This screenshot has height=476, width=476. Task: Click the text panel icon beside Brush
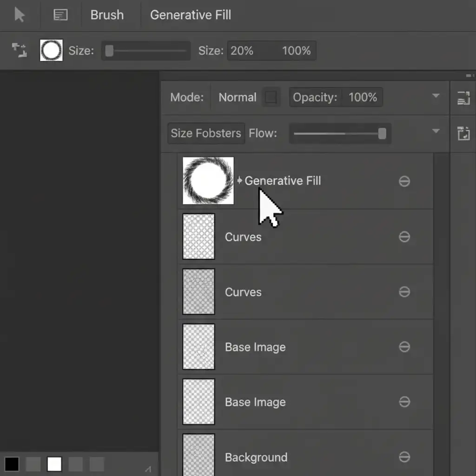tap(60, 15)
